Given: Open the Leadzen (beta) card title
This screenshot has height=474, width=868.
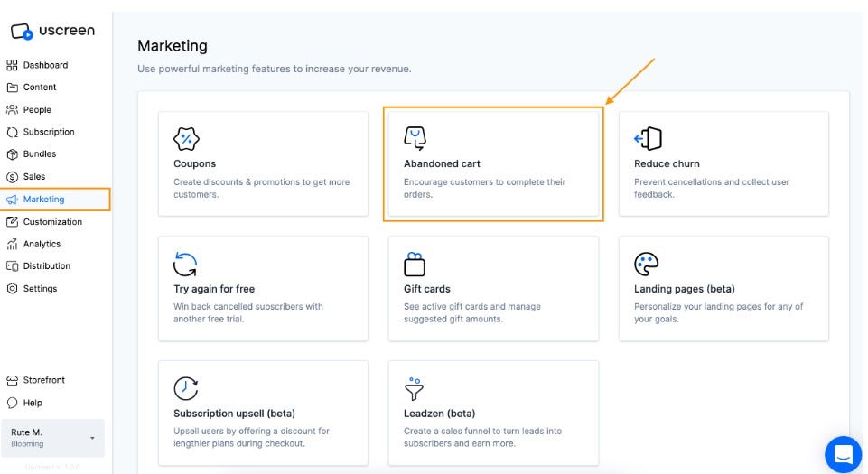Looking at the screenshot, I should pos(440,414).
